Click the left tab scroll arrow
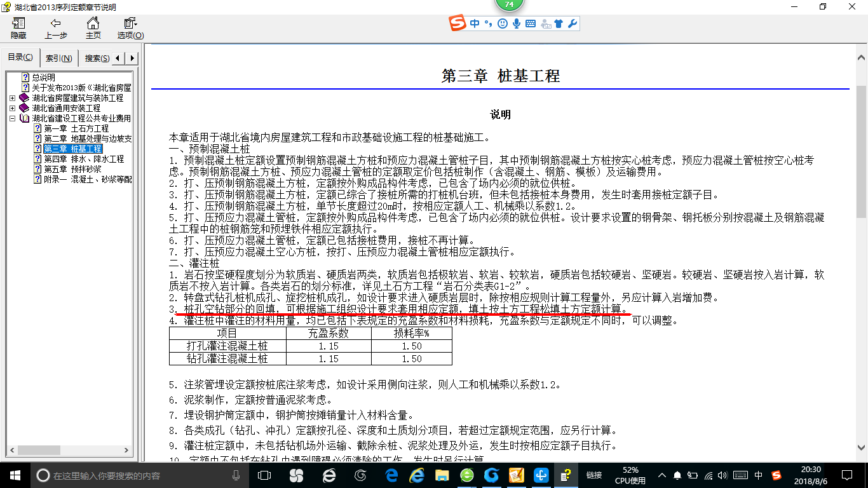Image resolution: width=868 pixels, height=488 pixels. tap(119, 58)
